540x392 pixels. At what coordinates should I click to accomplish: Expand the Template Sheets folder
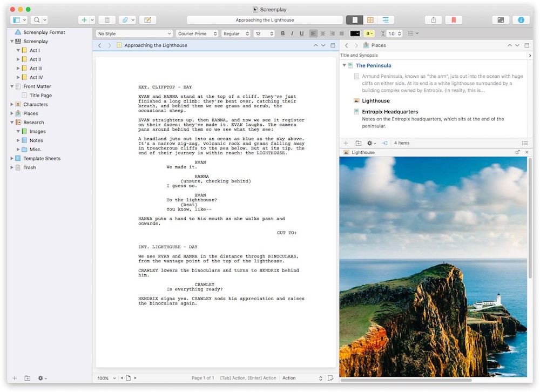(x=12, y=158)
